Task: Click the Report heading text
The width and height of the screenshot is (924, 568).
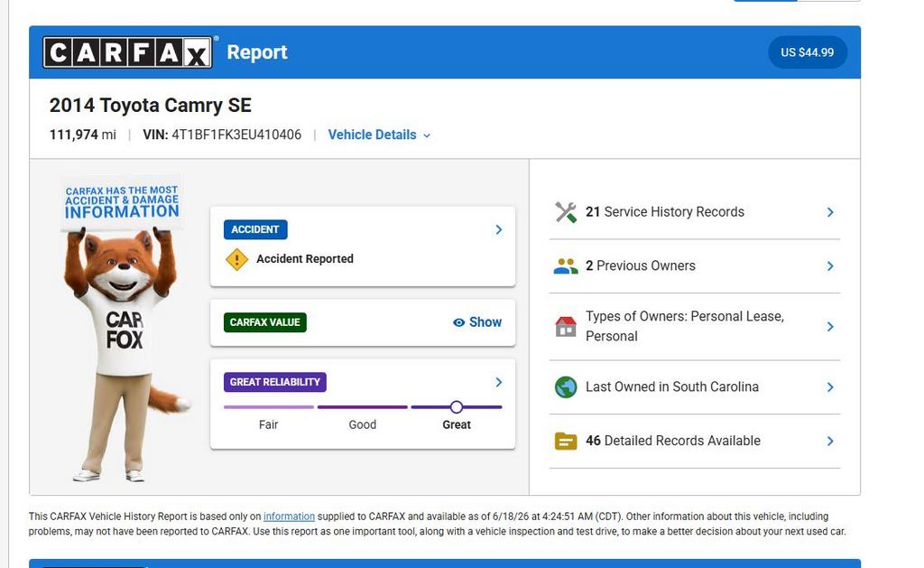Action: pyautogui.click(x=257, y=52)
